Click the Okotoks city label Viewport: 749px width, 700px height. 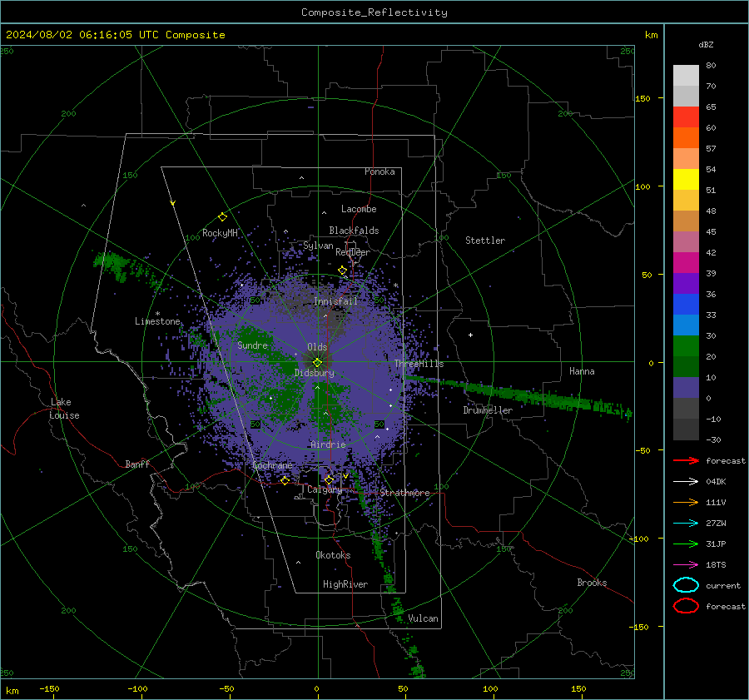pyautogui.click(x=333, y=555)
